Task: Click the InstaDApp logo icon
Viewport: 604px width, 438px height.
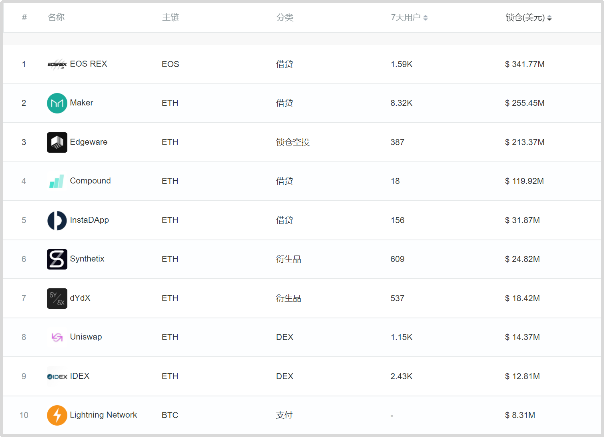Action: pos(57,220)
